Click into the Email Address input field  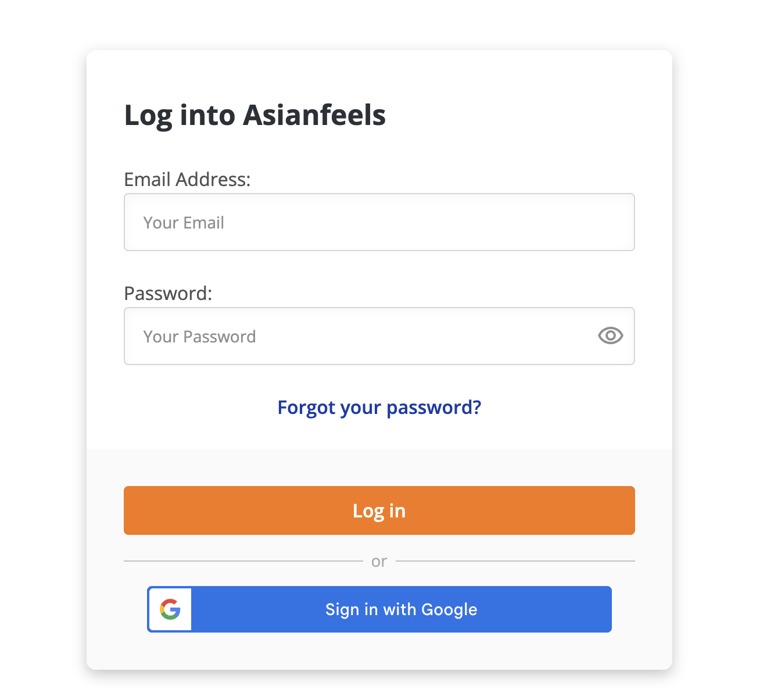379,222
